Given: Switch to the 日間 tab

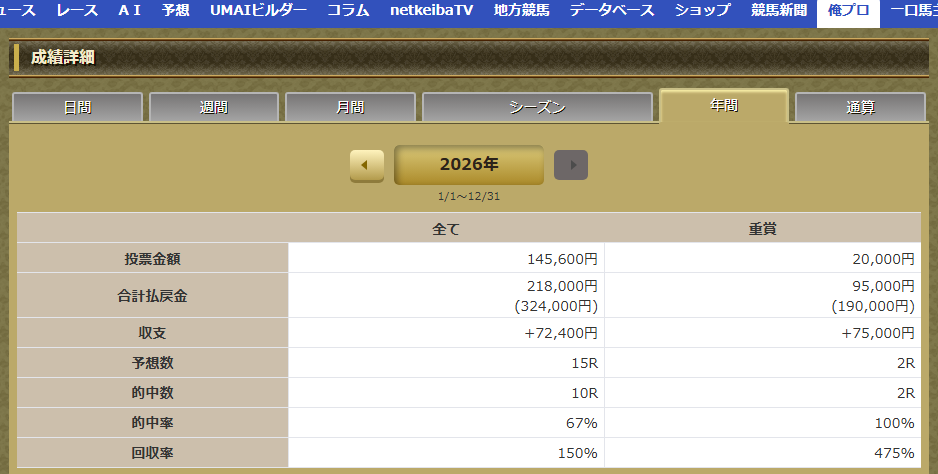Looking at the screenshot, I should [77, 107].
